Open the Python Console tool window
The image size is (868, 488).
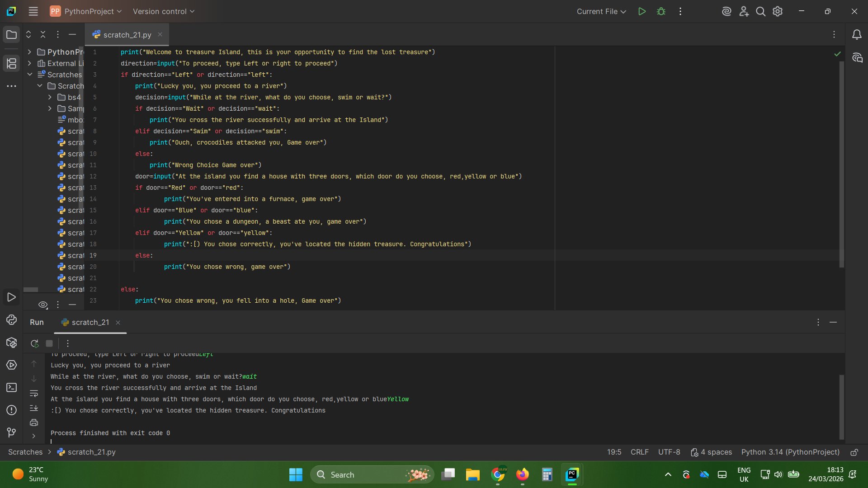11,320
